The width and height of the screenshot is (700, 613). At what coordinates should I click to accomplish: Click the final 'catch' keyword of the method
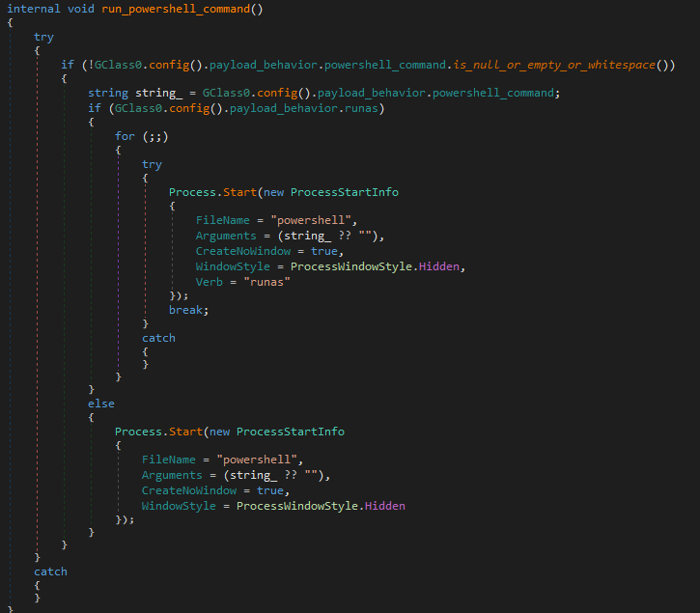[50, 571]
